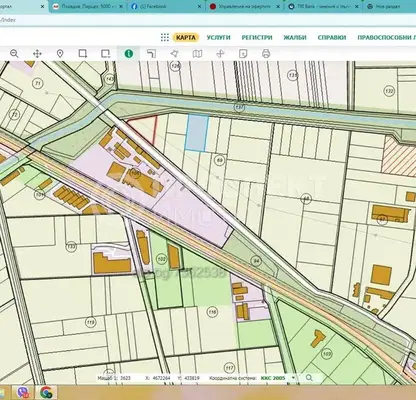Toggle the green info identify tool
This screenshot has height=400, width=416.
tap(129, 54)
